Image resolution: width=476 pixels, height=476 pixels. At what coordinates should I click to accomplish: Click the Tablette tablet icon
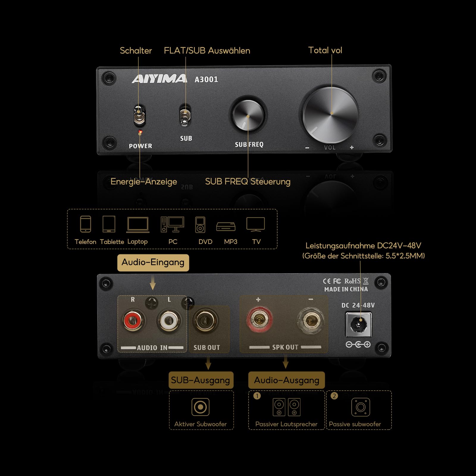(x=109, y=224)
